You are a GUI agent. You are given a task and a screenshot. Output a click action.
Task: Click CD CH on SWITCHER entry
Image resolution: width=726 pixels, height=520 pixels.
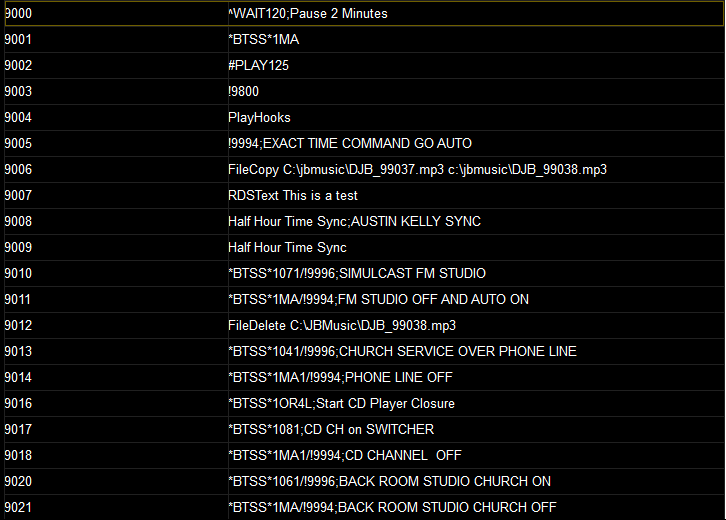(364, 429)
